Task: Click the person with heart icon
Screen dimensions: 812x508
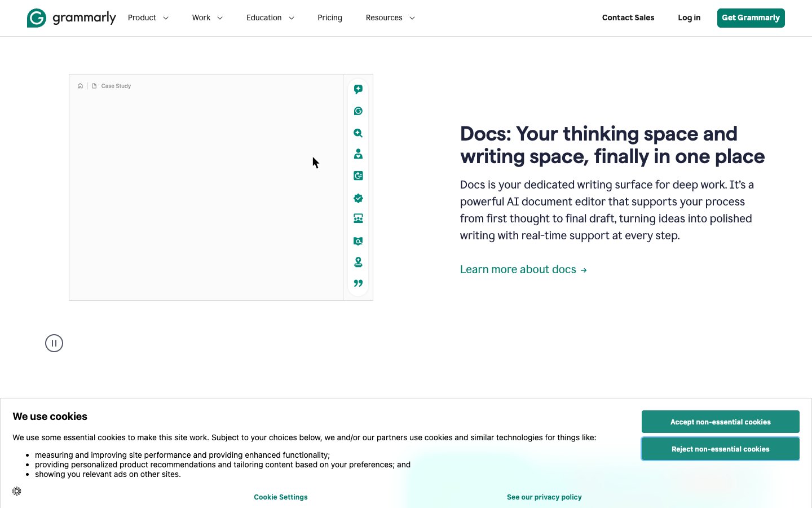Action: 358,154
